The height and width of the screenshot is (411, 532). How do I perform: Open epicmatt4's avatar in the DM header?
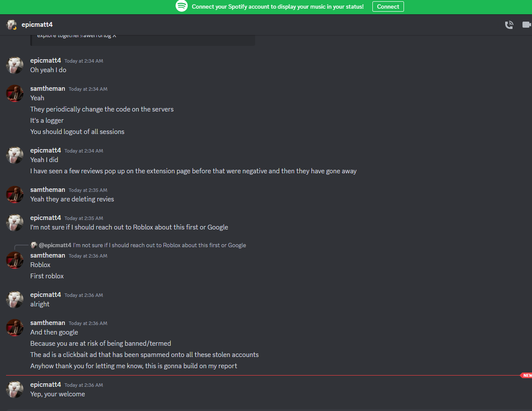[11, 25]
